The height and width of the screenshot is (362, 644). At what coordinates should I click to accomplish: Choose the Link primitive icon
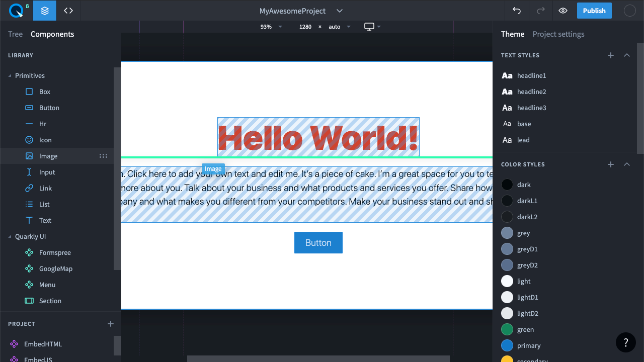(x=29, y=188)
